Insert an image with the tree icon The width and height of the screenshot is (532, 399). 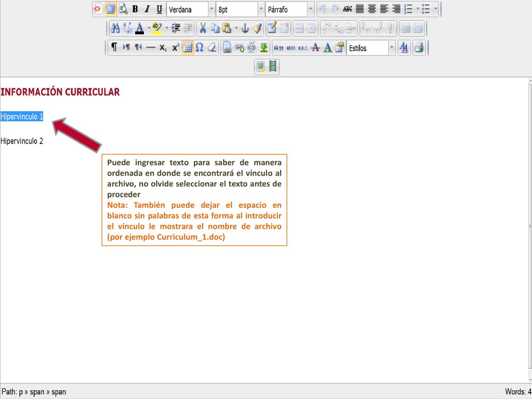click(x=263, y=47)
